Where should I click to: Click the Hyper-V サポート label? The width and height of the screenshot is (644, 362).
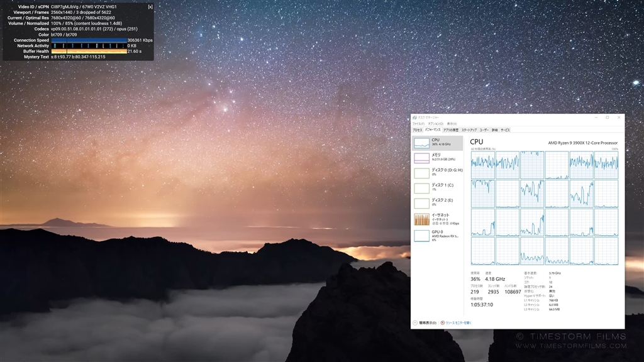coord(535,296)
